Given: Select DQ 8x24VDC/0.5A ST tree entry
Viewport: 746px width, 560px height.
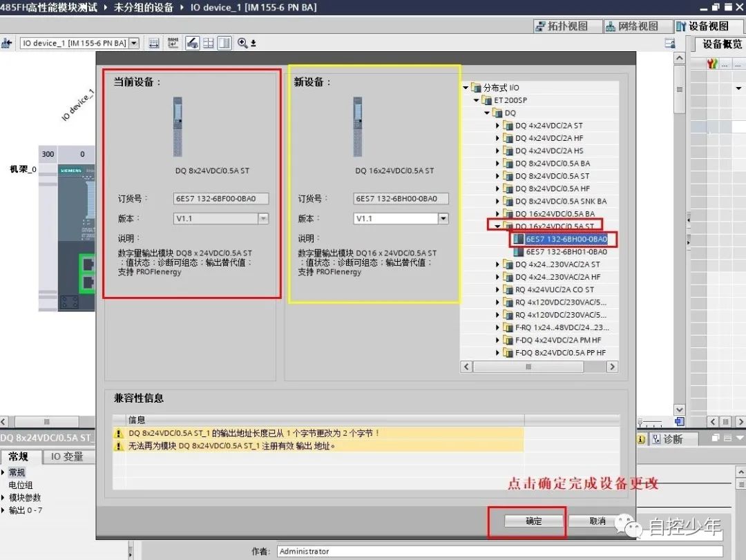Looking at the screenshot, I should [x=552, y=176].
